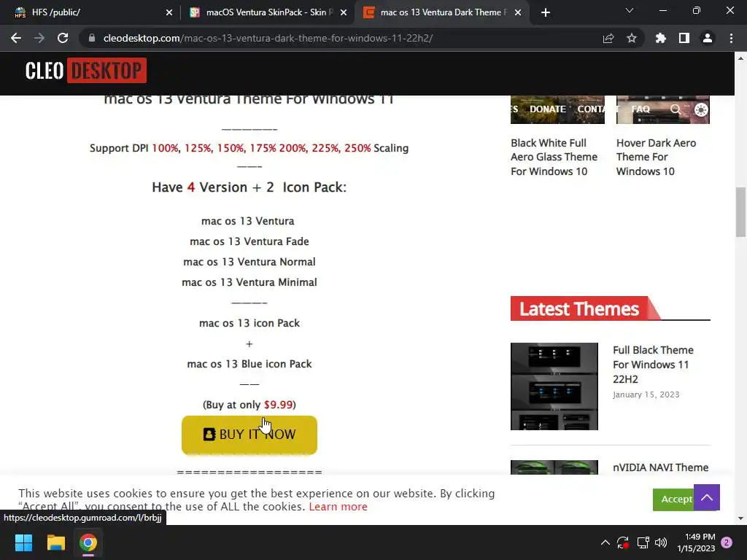Show hidden system tray icons
The height and width of the screenshot is (560, 747).
click(x=605, y=542)
